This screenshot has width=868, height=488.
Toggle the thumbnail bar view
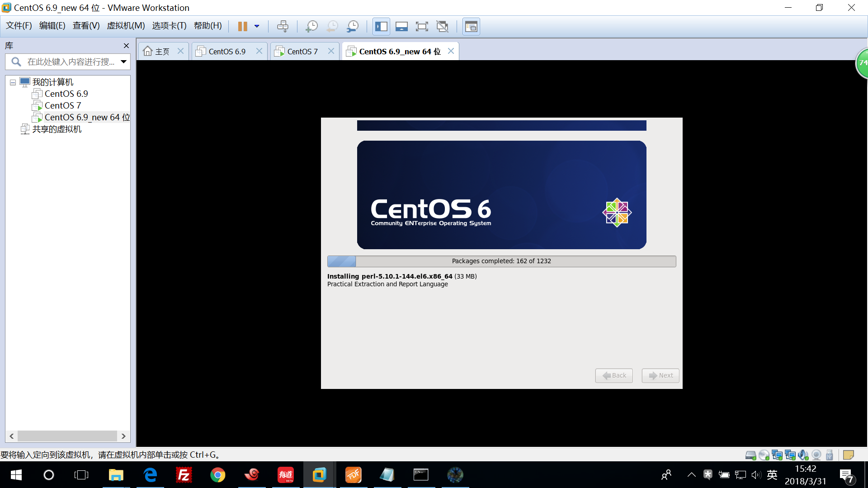(401, 26)
